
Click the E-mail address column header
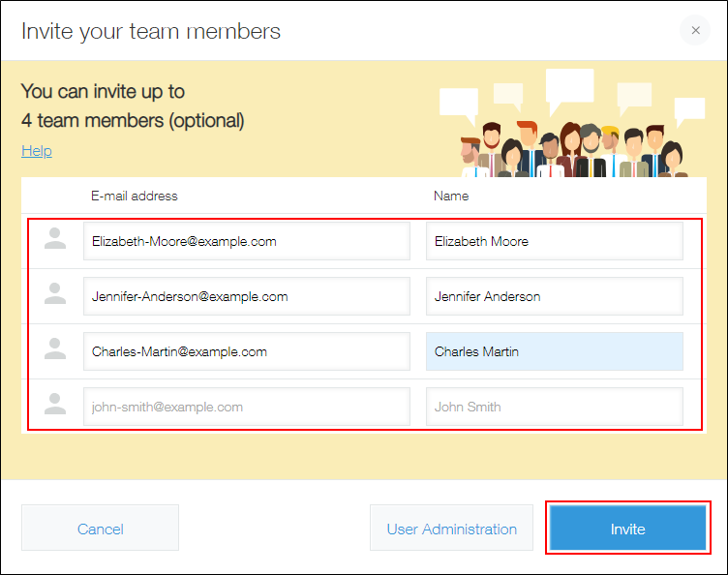135,196
